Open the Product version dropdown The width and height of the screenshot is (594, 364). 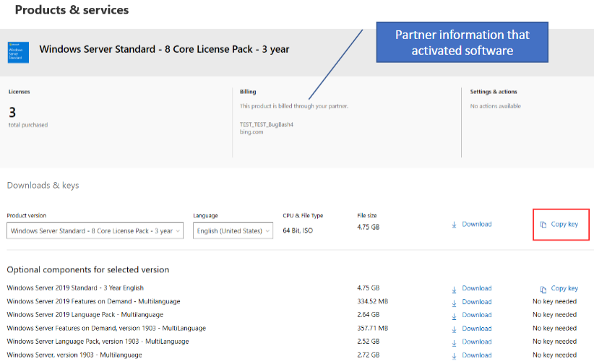coord(95,231)
